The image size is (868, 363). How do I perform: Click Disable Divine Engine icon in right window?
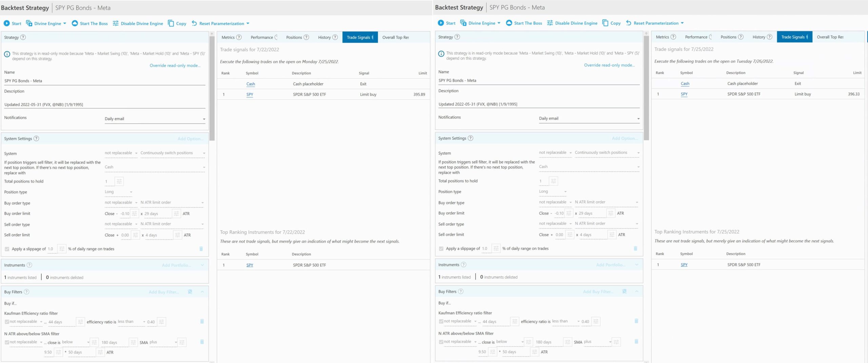tap(550, 23)
